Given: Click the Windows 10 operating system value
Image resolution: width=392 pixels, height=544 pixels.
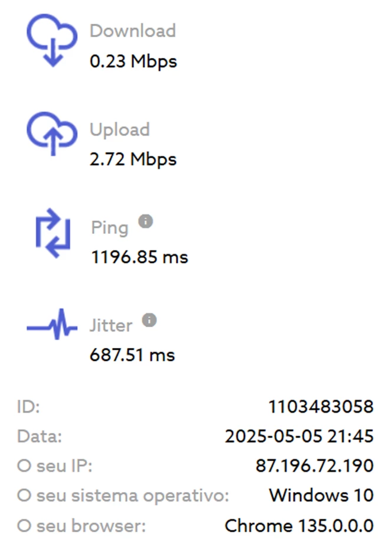Looking at the screenshot, I should tap(321, 495).
